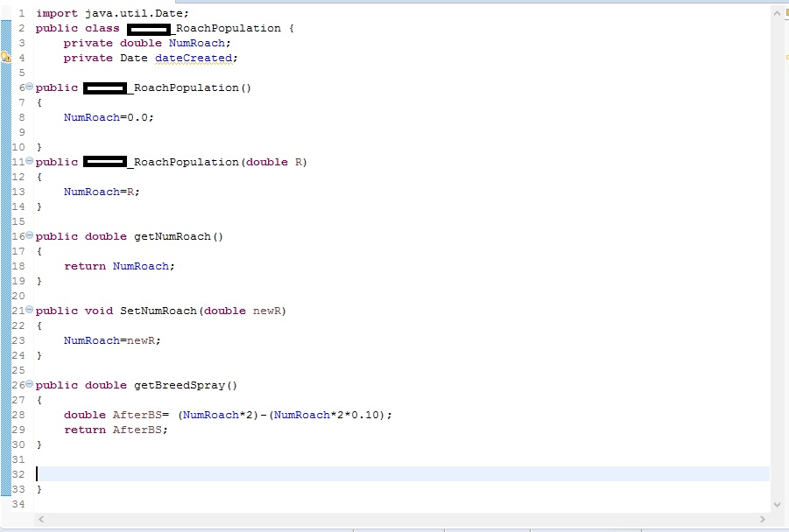Click the '(double newR)' parameter
The image size is (789, 532).
click(243, 311)
